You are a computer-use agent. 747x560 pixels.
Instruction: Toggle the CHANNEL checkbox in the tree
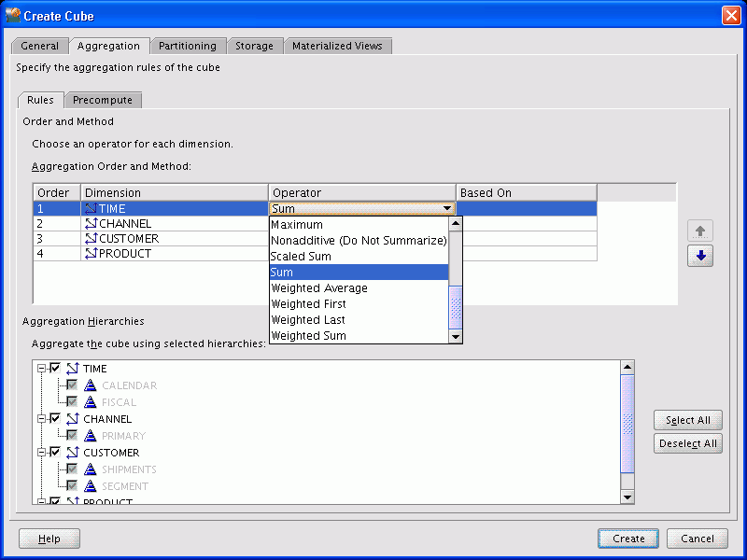[x=54, y=418]
